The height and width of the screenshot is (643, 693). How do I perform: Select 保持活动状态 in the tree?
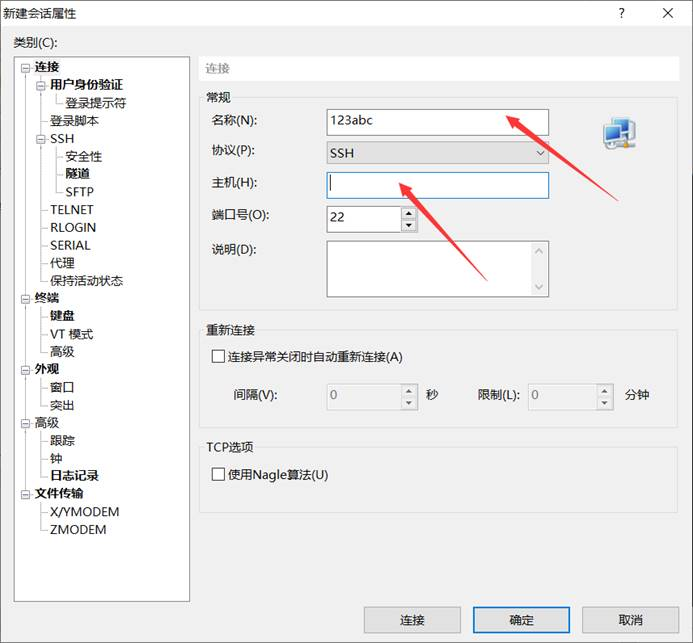click(86, 281)
